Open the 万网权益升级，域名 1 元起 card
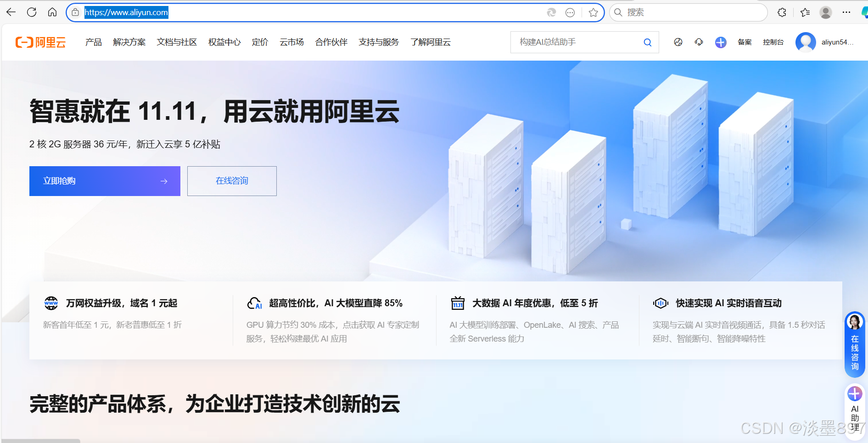Image resolution: width=868 pixels, height=443 pixels. click(x=131, y=320)
